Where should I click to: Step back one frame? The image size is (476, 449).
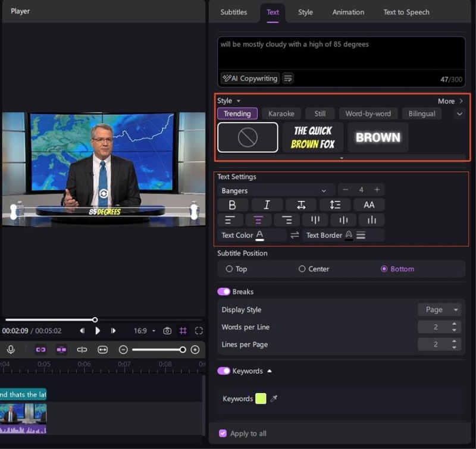pyautogui.click(x=82, y=331)
